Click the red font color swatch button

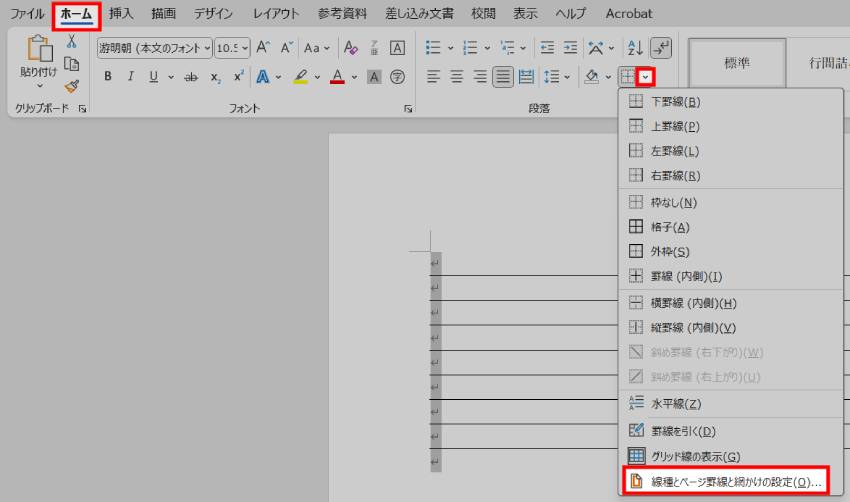pos(337,77)
